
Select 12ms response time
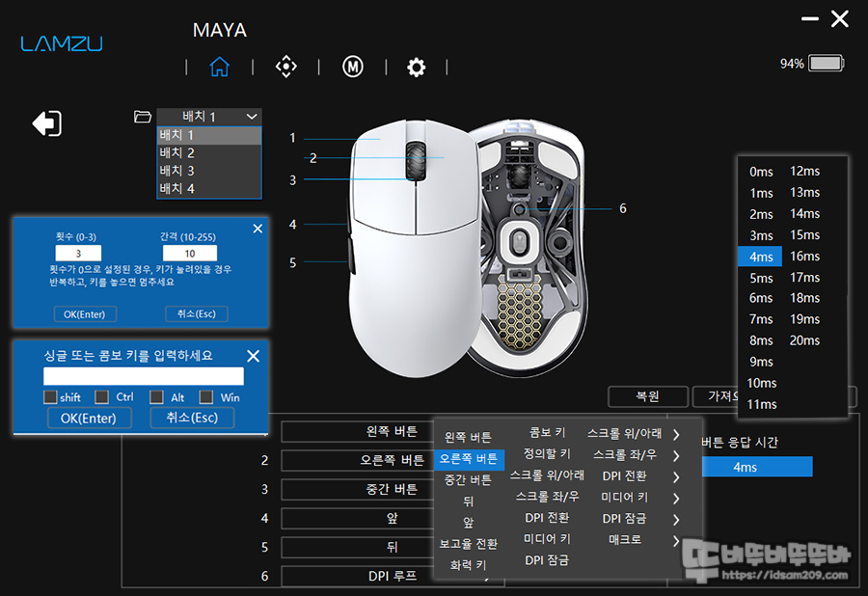point(805,171)
